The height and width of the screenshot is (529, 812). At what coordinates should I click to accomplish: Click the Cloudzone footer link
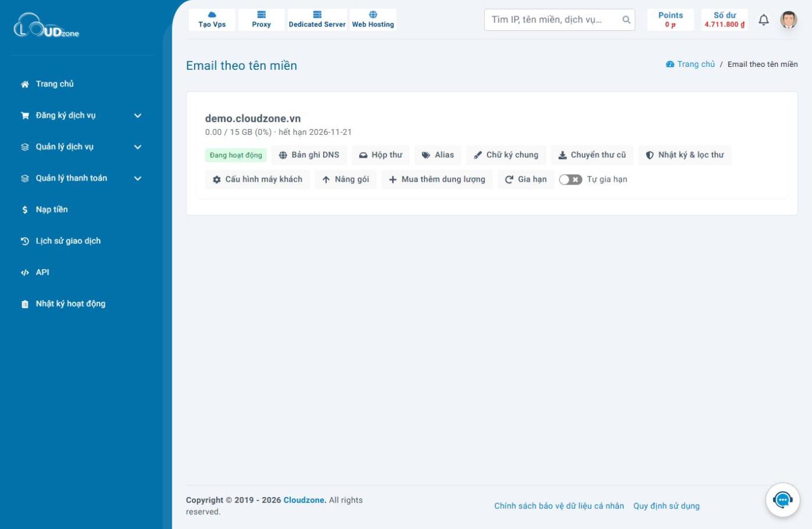[x=305, y=500]
